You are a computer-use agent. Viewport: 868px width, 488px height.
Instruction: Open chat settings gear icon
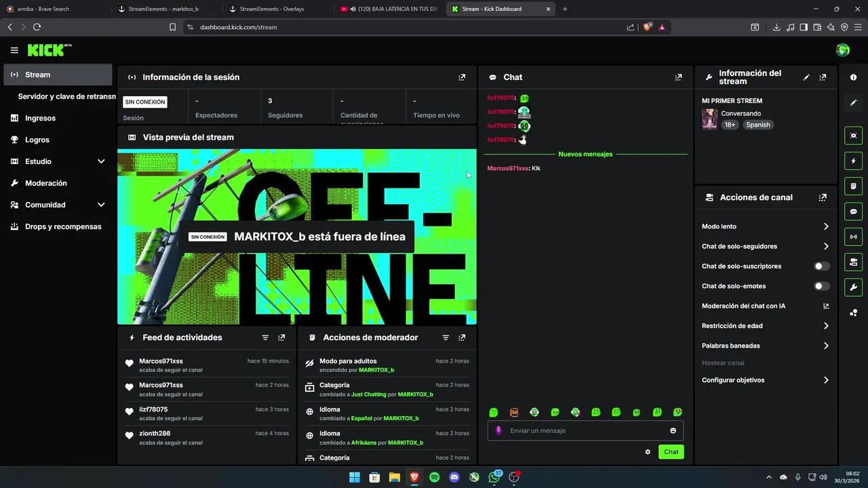tap(648, 452)
